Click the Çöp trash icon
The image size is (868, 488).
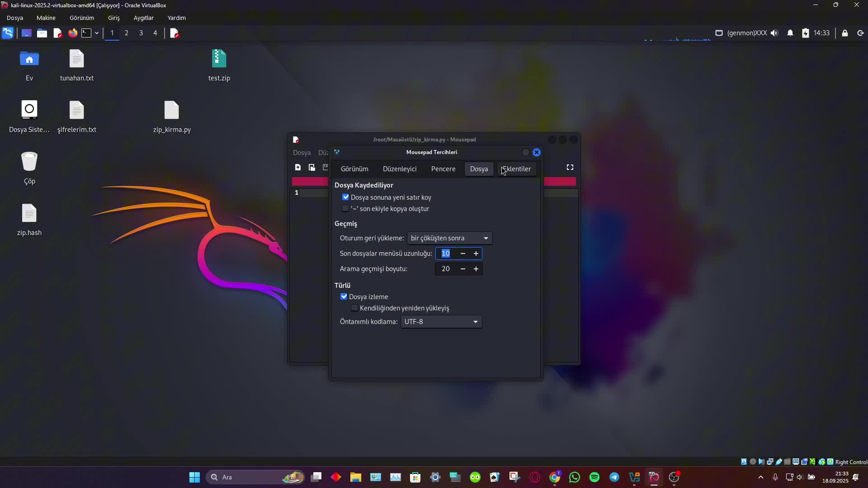(x=29, y=162)
